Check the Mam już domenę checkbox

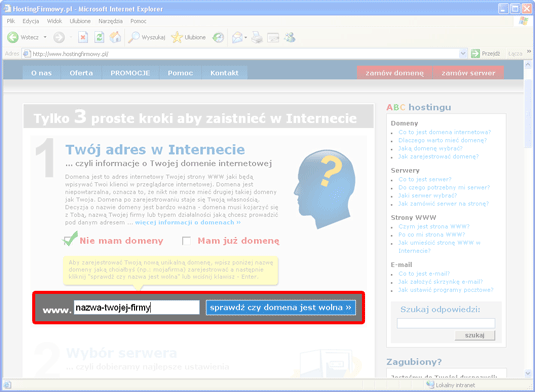[186, 241]
